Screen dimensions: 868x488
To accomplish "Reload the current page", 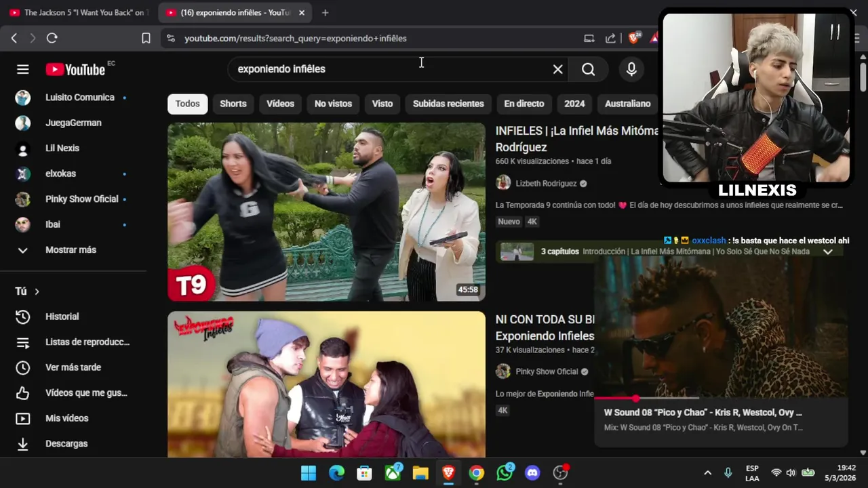I will click(52, 38).
